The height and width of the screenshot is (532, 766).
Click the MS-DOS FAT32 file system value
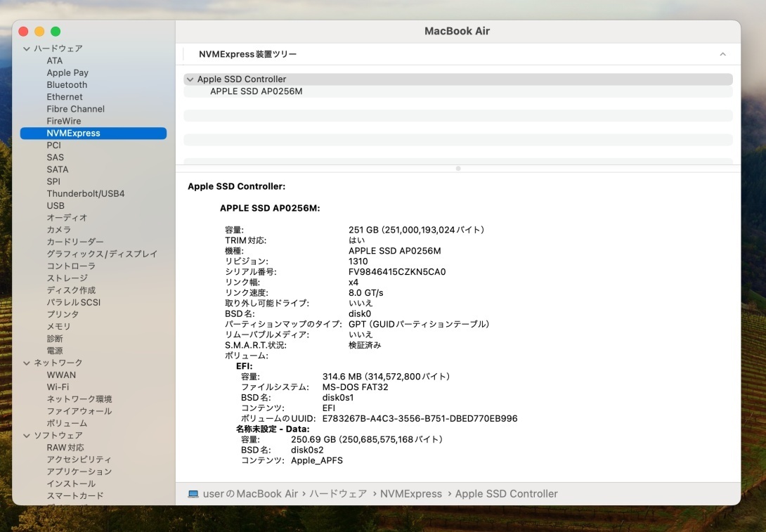pyautogui.click(x=355, y=387)
